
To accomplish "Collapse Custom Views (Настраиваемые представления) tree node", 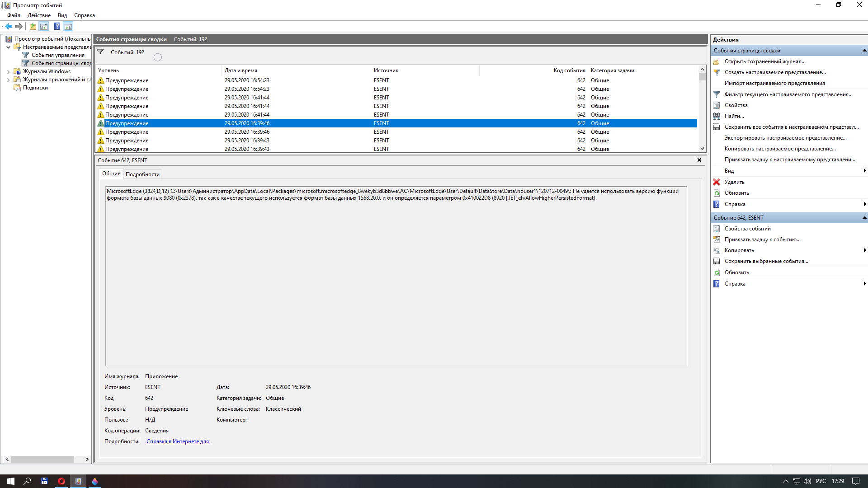I will [8, 47].
